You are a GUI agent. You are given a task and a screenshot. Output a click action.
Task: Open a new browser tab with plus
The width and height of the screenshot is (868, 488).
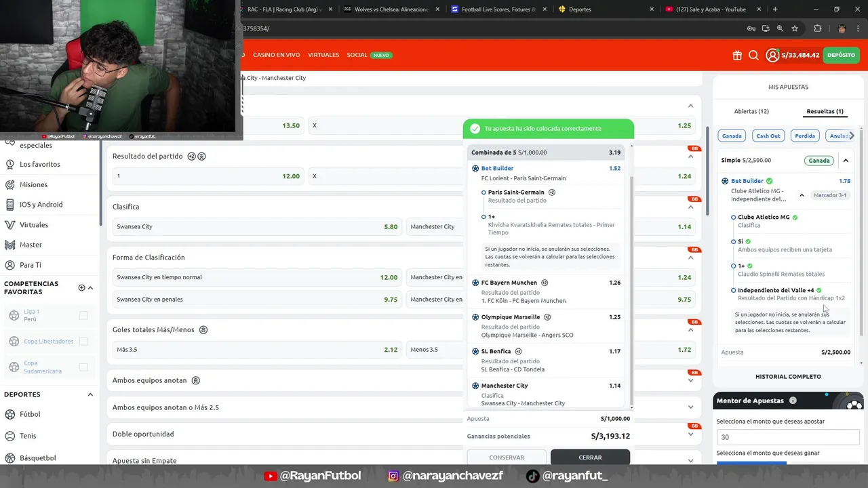(775, 9)
